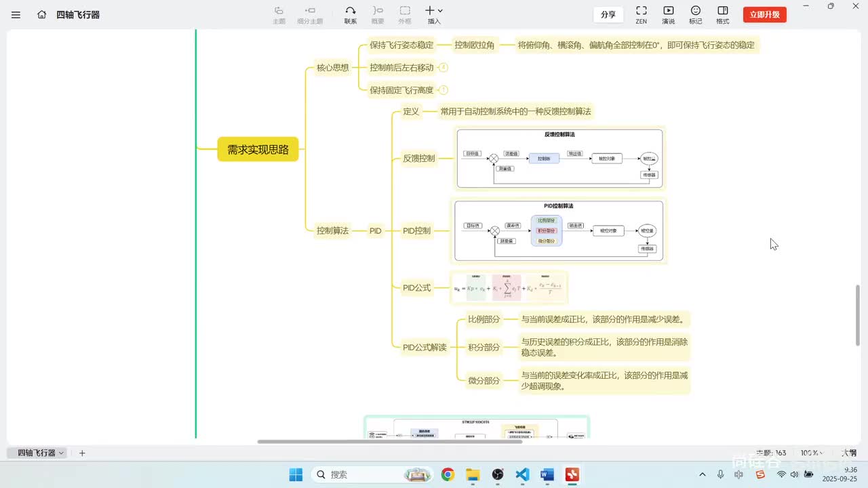Click the microphone tray icon

[x=720, y=474]
